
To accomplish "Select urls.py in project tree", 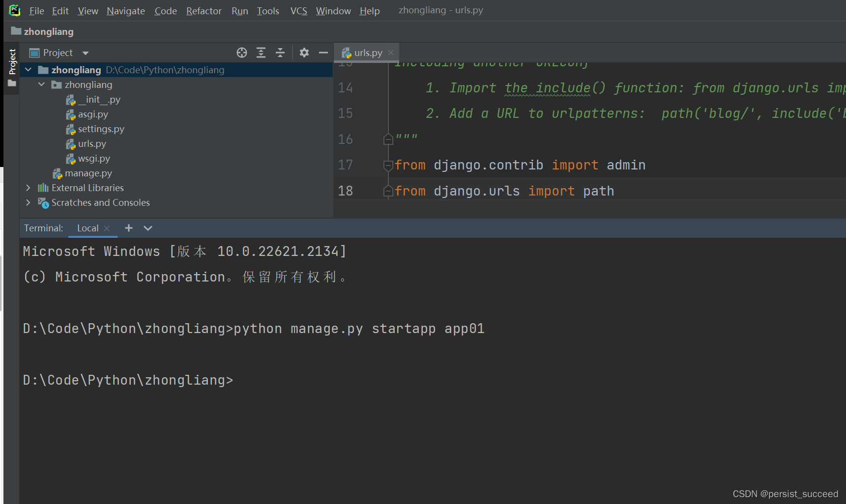I will point(92,143).
